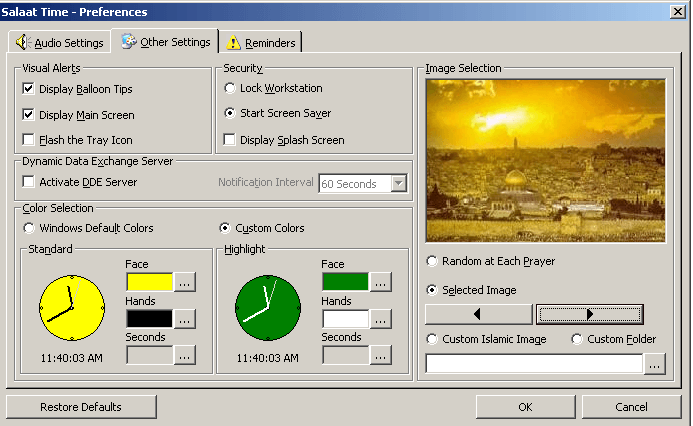Viewport: 693px width, 426px height.
Task: Confirm preferences with OK
Action: click(525, 407)
